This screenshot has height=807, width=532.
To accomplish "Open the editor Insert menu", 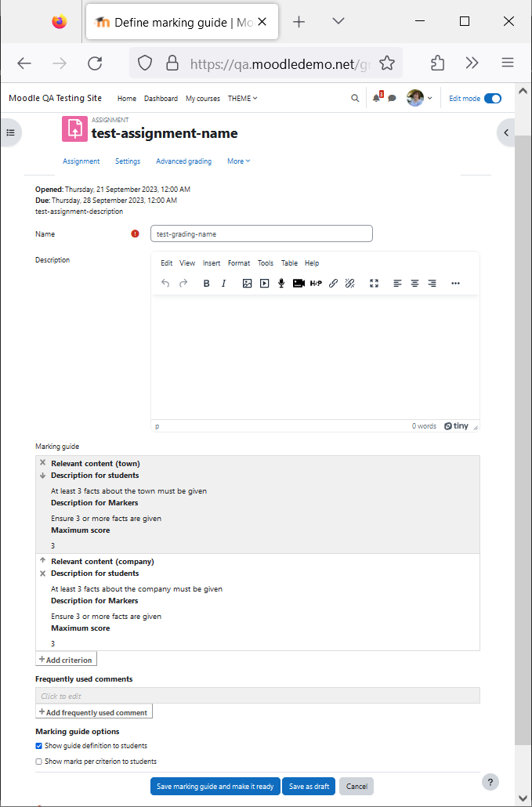I will (x=212, y=263).
